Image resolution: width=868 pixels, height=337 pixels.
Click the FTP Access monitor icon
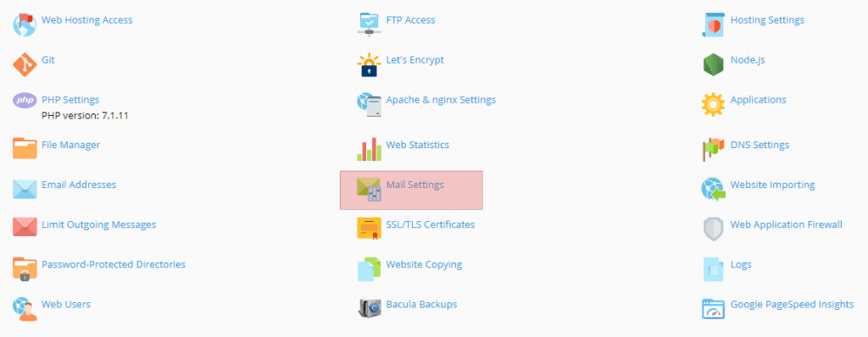(369, 25)
